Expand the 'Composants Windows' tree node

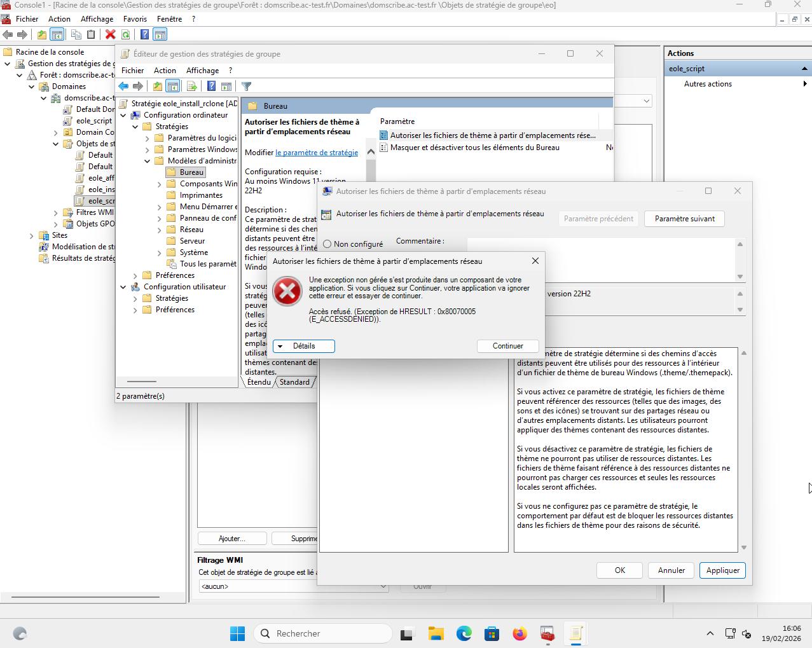(x=160, y=184)
